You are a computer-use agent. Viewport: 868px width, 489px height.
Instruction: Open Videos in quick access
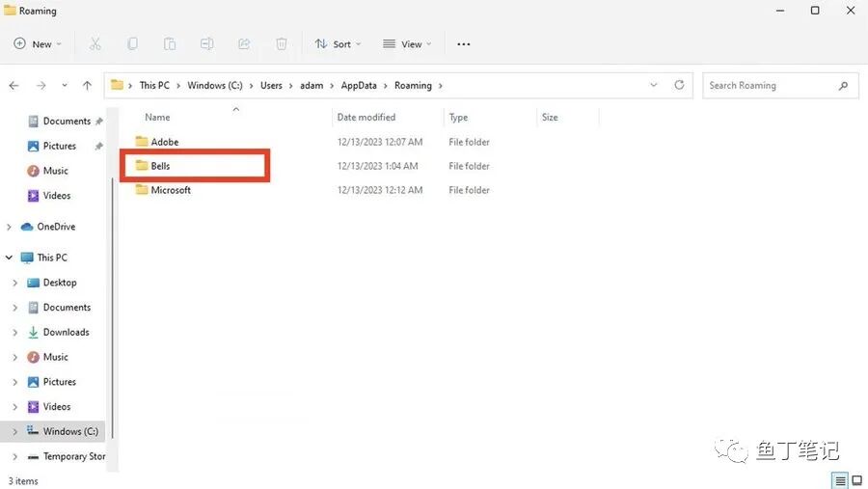(x=49, y=196)
